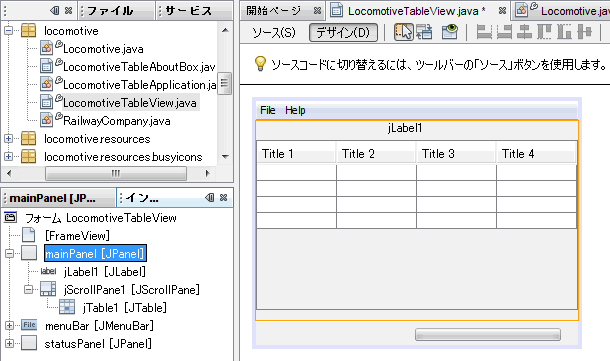This screenshot has width=610, height=361.
Task: Click center vertically alignment icon
Action: click(x=584, y=32)
